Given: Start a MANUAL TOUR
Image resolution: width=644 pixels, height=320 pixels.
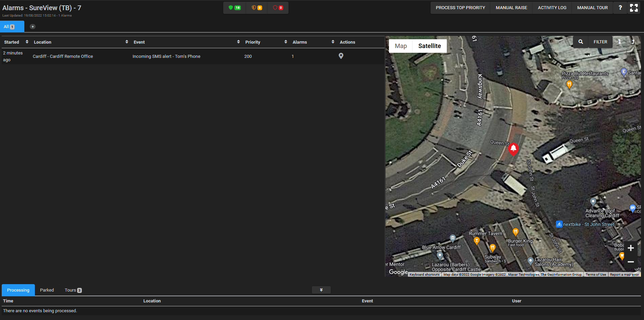Looking at the screenshot, I should [x=593, y=8].
